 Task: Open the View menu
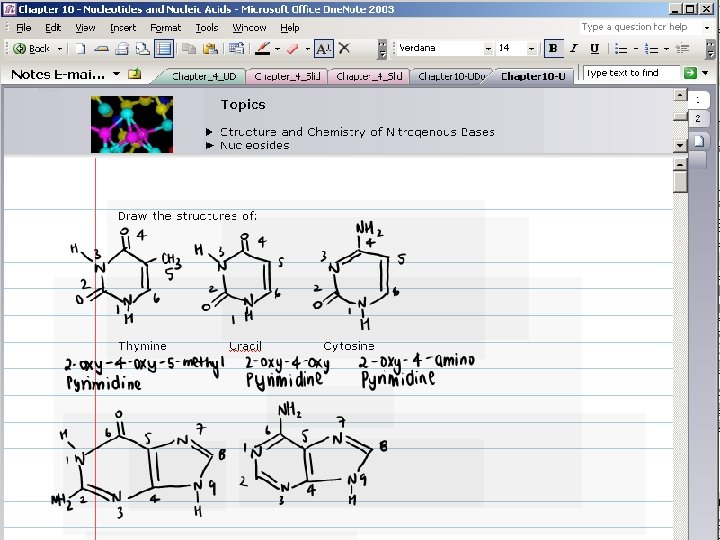pos(85,28)
